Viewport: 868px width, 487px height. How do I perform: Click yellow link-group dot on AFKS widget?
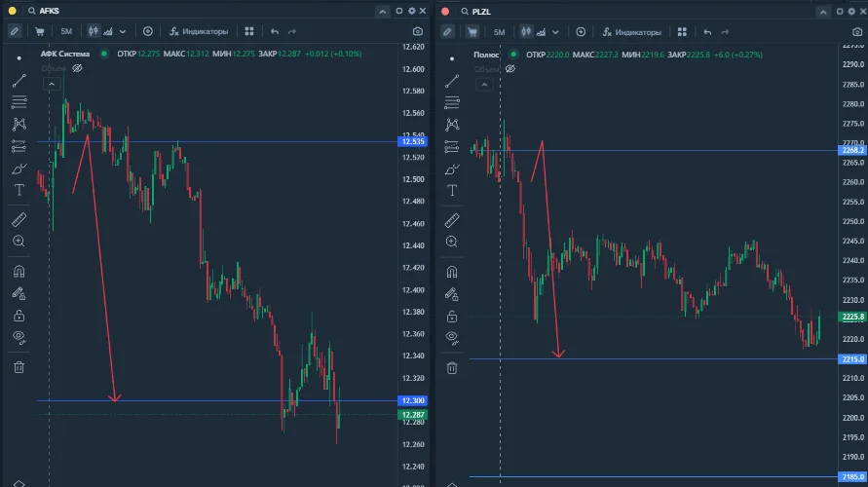pos(13,11)
